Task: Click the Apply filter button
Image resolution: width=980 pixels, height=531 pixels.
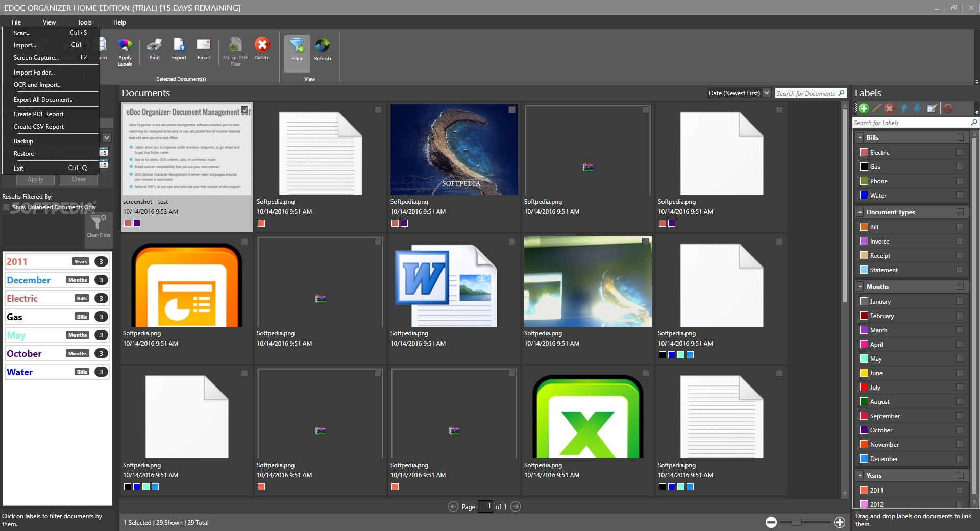Action: pyautogui.click(x=35, y=179)
